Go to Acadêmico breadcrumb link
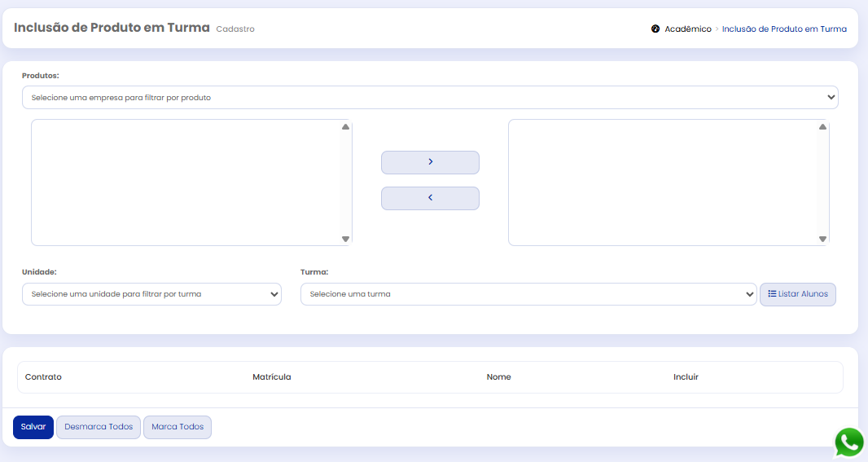 pyautogui.click(x=687, y=29)
